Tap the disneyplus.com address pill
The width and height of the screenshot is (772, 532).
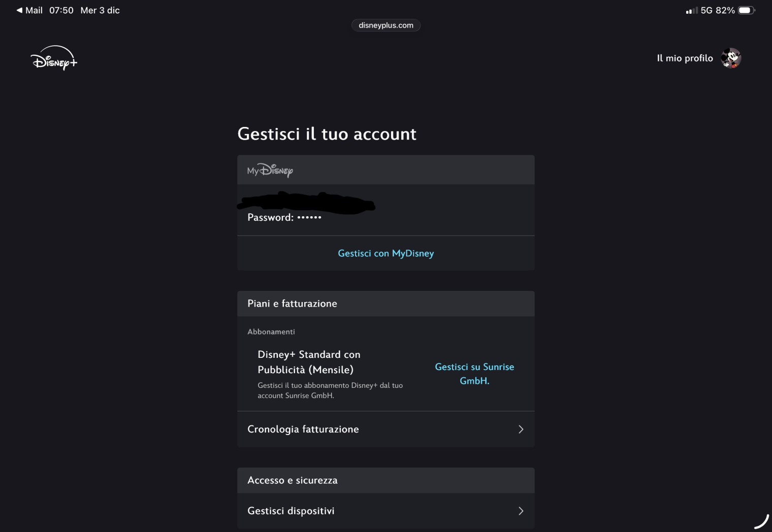pos(386,25)
